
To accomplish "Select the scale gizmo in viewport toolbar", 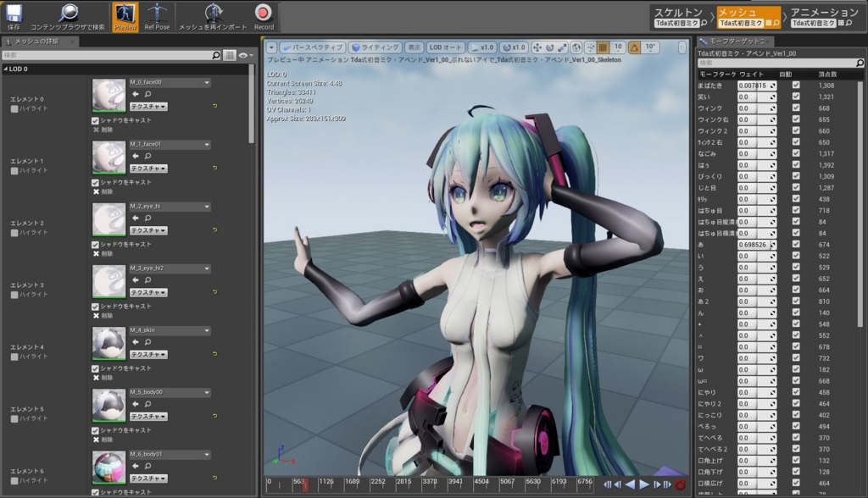I will pyautogui.click(x=562, y=47).
